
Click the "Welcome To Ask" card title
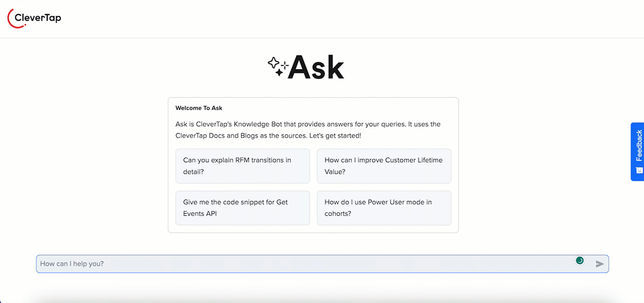pos(199,108)
